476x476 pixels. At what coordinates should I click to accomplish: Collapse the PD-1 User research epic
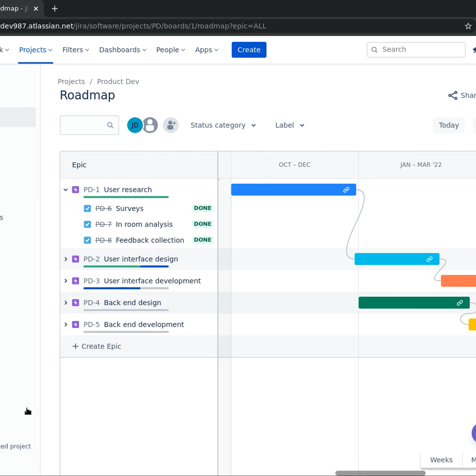tap(66, 190)
